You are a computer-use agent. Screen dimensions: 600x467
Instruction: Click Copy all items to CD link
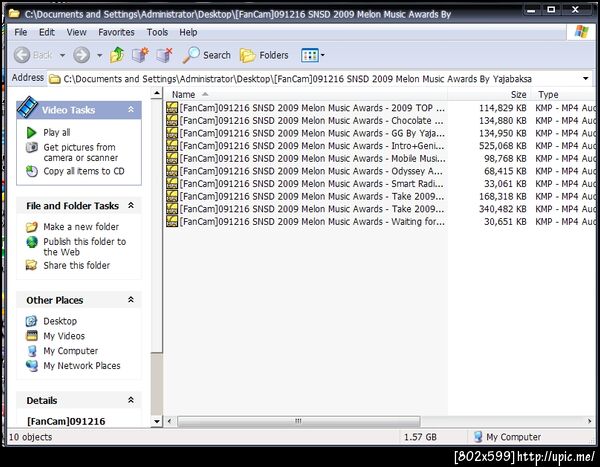tap(84, 171)
